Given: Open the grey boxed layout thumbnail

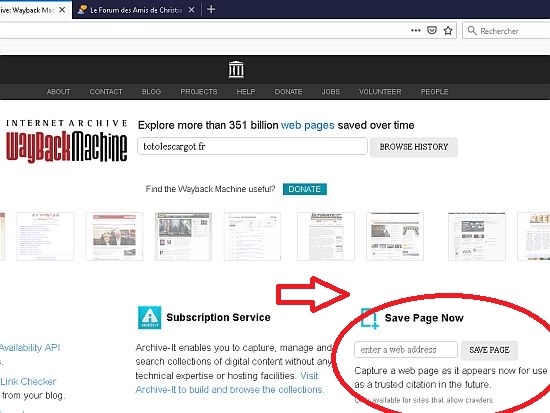Looking at the screenshot, I should [x=477, y=236].
